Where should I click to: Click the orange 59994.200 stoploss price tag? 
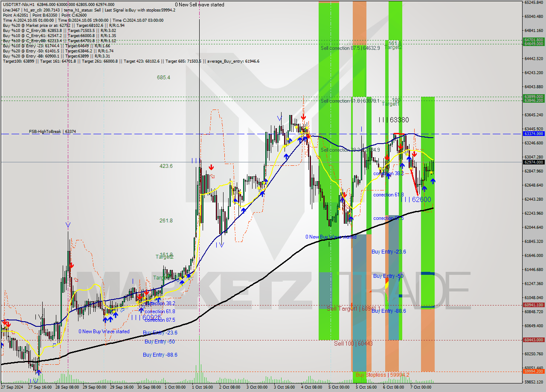(x=534, y=371)
